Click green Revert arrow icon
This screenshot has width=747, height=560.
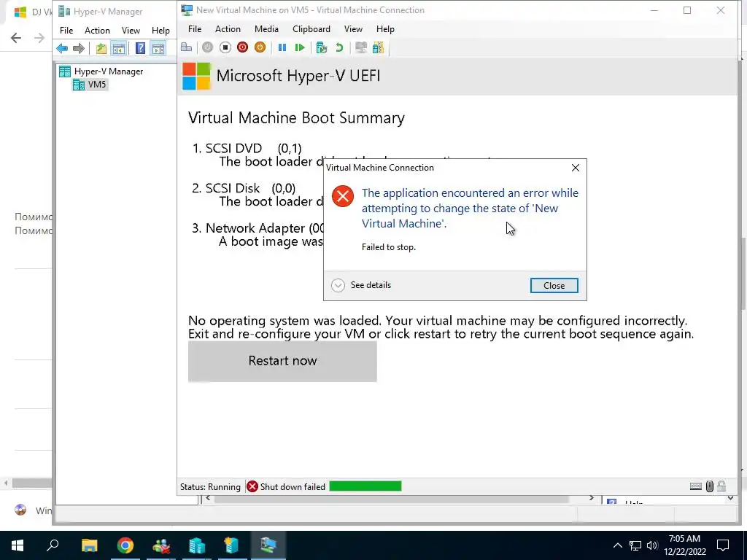[339, 47]
